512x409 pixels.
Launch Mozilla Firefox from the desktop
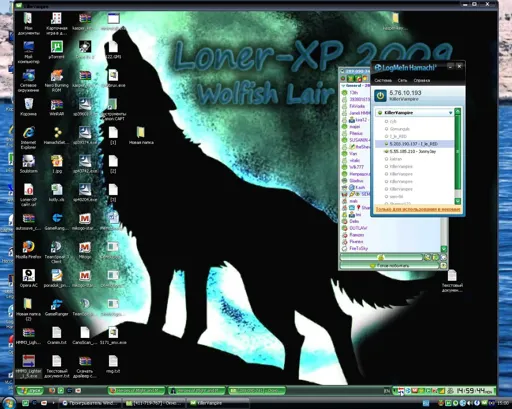28,250
